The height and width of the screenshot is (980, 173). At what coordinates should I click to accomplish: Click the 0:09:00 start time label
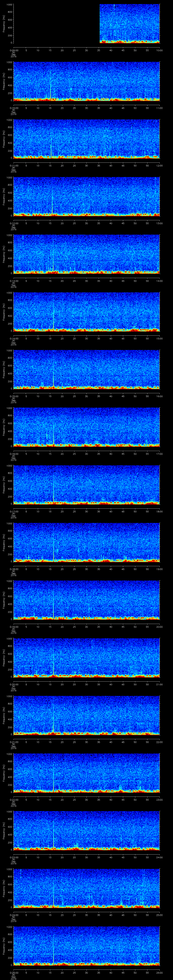[14, 50]
